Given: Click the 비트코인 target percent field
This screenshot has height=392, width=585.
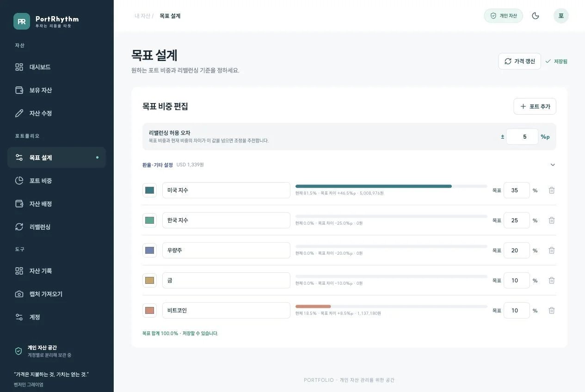Looking at the screenshot, I should click(x=517, y=311).
